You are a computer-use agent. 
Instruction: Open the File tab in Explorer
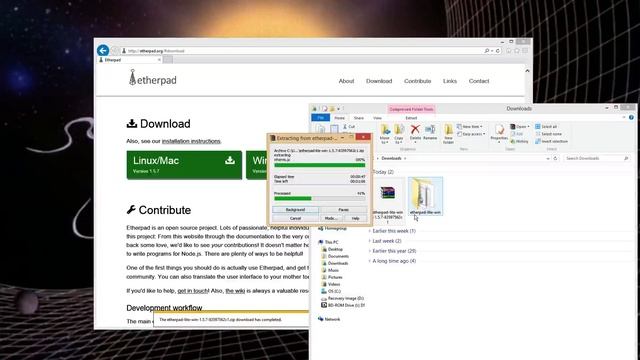(320, 118)
